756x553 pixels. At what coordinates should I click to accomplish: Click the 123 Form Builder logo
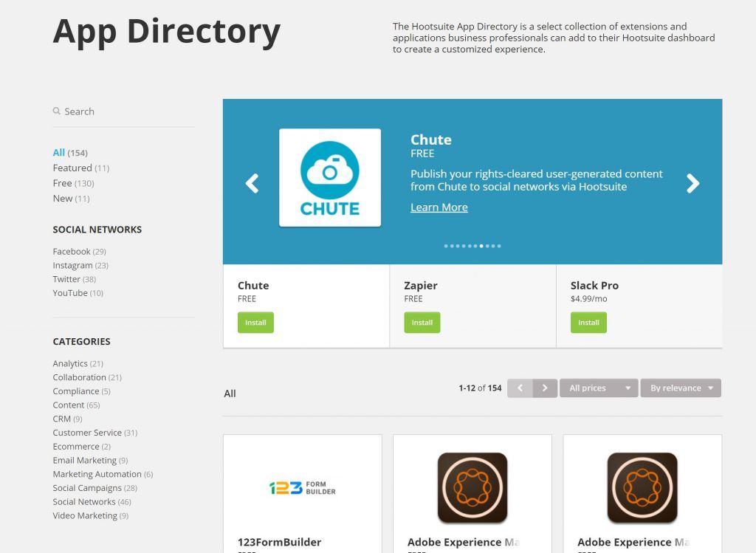pyautogui.click(x=302, y=488)
